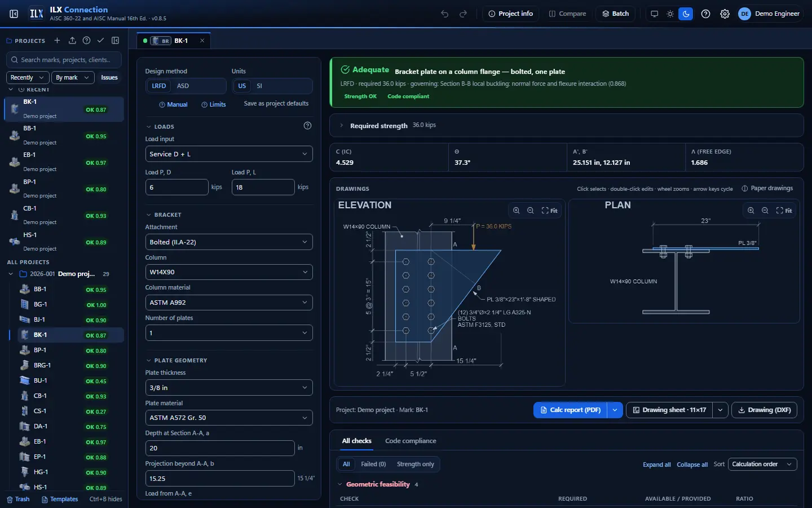Screen dimensions: 812x508
Task: Zoom in on Elevation drawing
Action: click(517, 211)
